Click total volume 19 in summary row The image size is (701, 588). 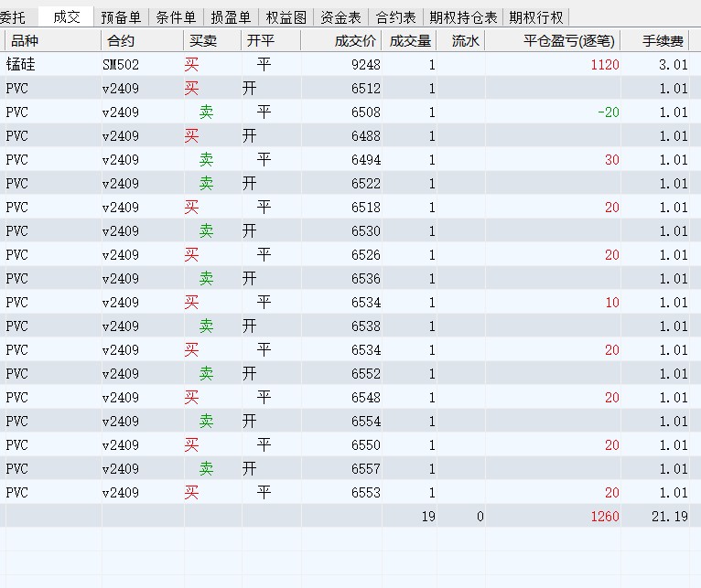pos(428,516)
